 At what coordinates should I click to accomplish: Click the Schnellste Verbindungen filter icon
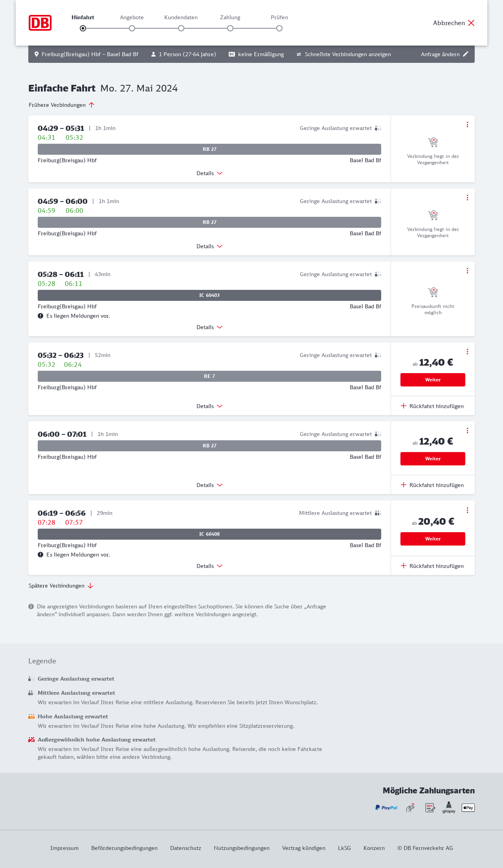click(x=299, y=54)
